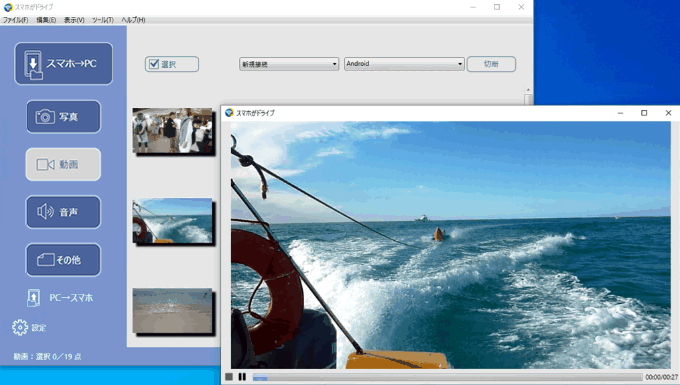Switch to PC→スマホ transfer mode
Viewport: 680px width, 385px height.
tap(60, 298)
